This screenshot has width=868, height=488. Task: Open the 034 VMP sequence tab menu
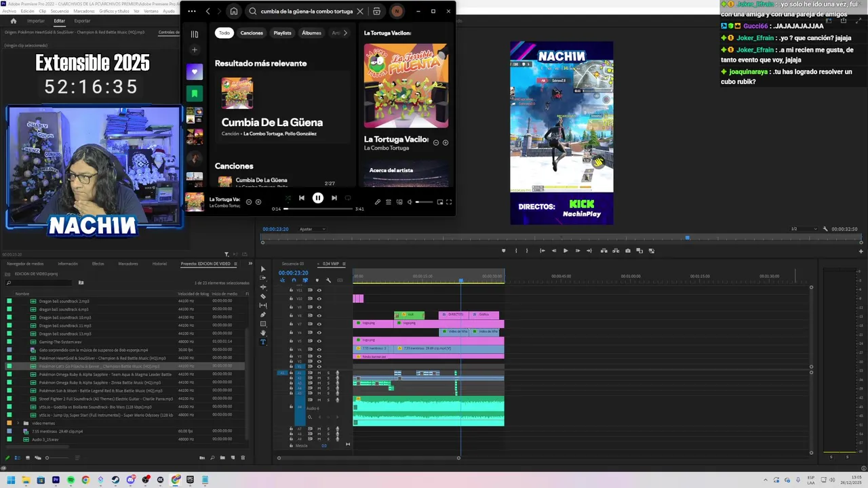344,264
